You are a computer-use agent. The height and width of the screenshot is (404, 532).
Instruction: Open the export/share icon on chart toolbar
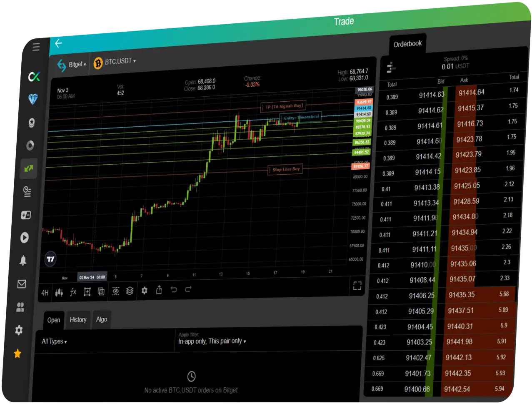pyautogui.click(x=159, y=290)
